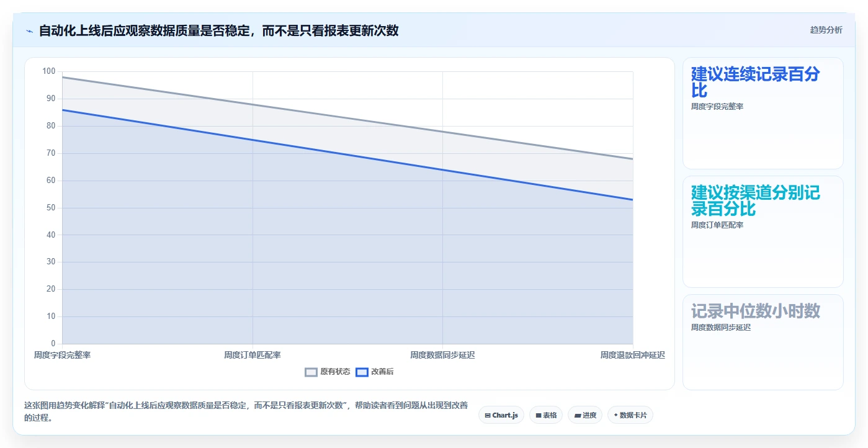This screenshot has height=448, width=868.
Task: Click the sparkle icon in 数据卡片 chip
Action: (616, 415)
